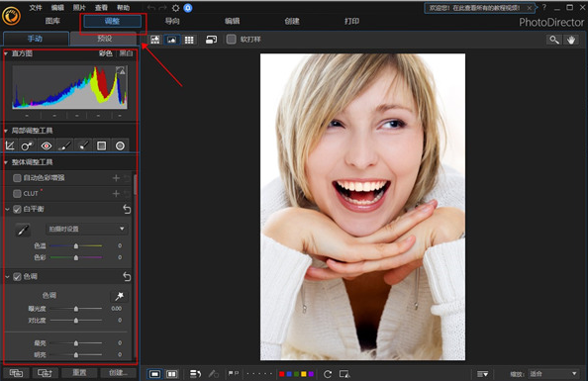
Task: Select the Gradient mask square tool
Action: [102, 145]
